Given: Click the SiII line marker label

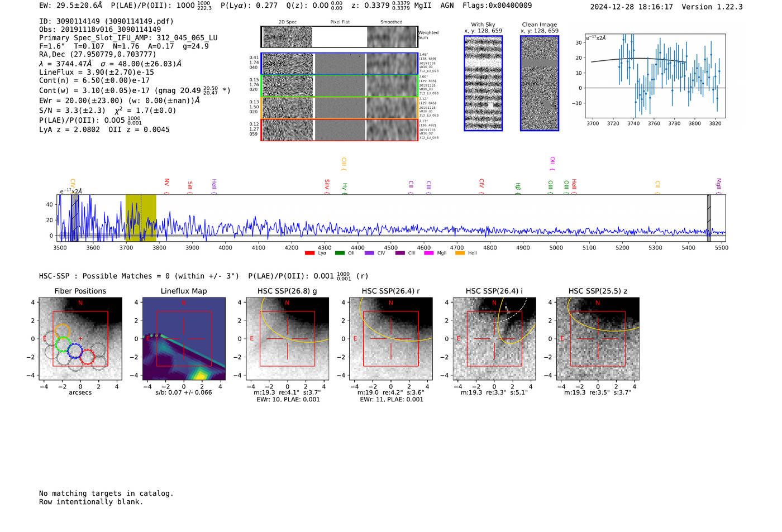Looking at the screenshot, I should point(190,186).
